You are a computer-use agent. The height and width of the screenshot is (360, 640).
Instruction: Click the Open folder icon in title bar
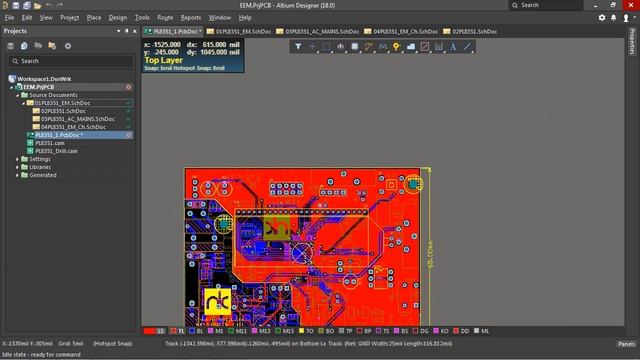(x=38, y=5)
